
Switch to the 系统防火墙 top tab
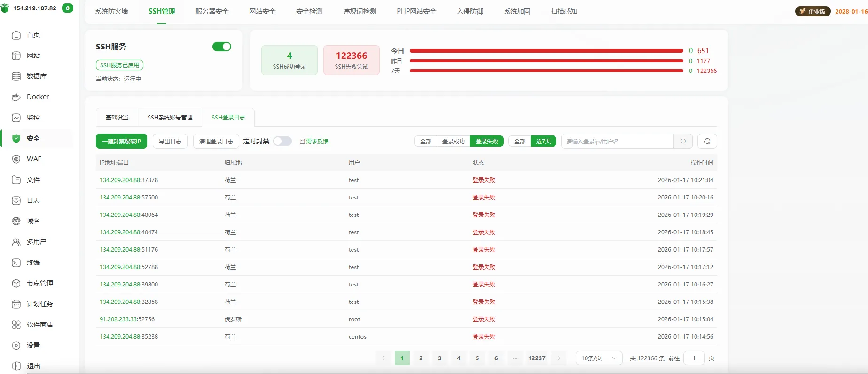pyautogui.click(x=111, y=11)
